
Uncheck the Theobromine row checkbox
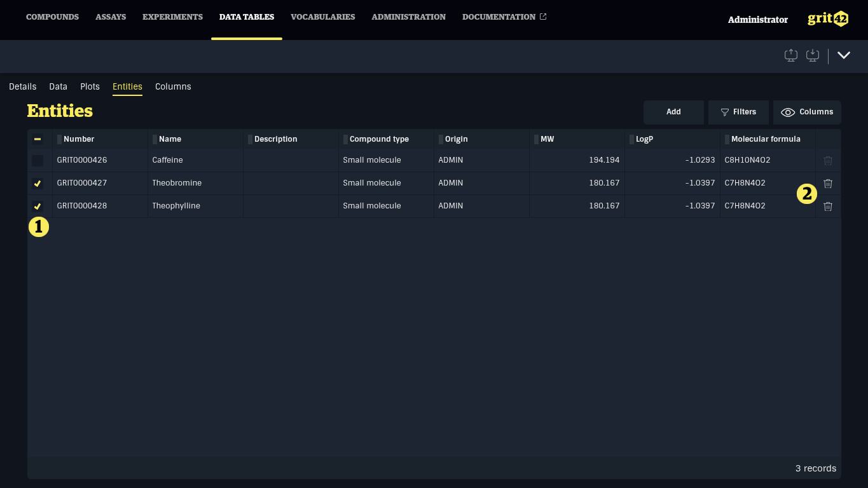click(x=38, y=184)
